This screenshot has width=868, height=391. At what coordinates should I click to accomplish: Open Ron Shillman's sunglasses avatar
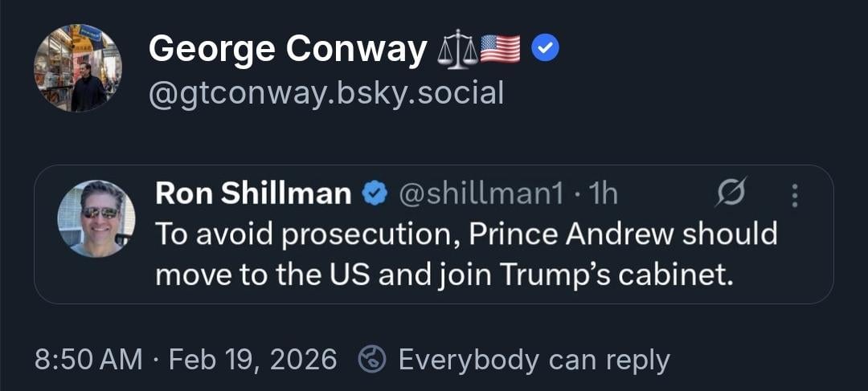96,218
